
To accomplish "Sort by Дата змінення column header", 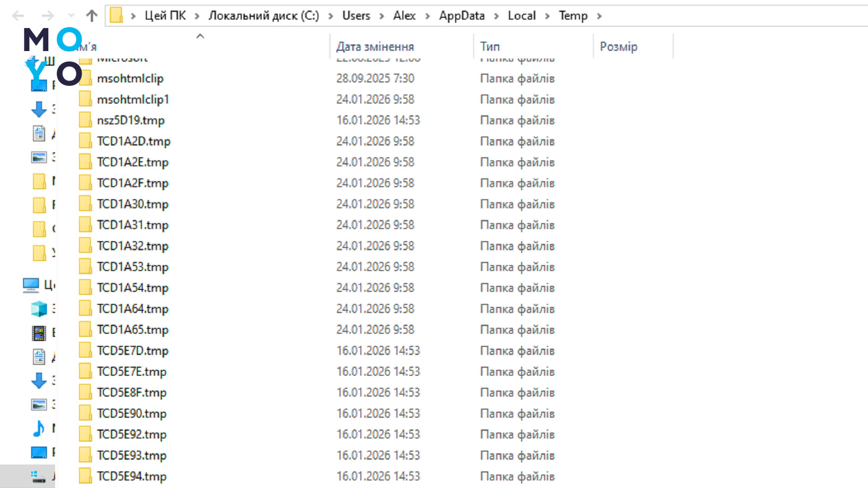I will click(x=375, y=47).
